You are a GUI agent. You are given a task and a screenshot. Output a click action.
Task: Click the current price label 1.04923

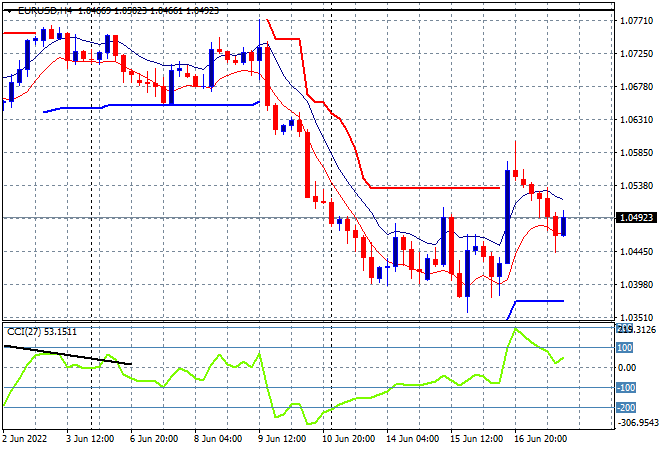(636, 218)
